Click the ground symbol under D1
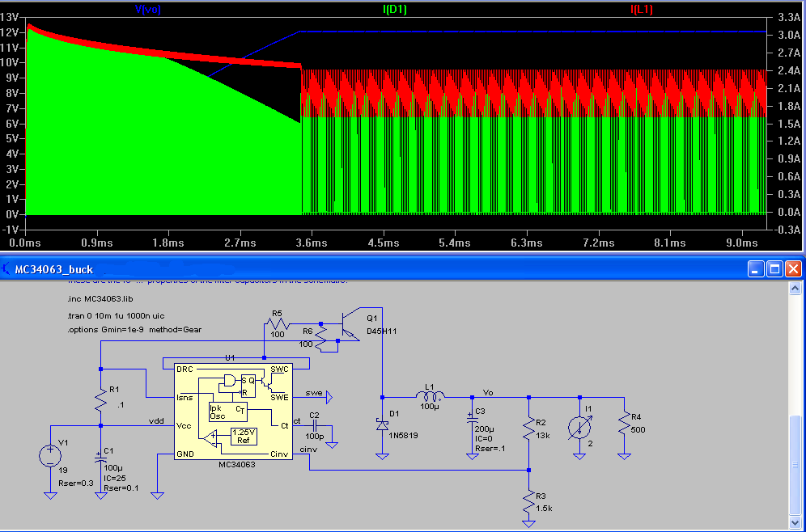The image size is (806, 532). [x=382, y=456]
